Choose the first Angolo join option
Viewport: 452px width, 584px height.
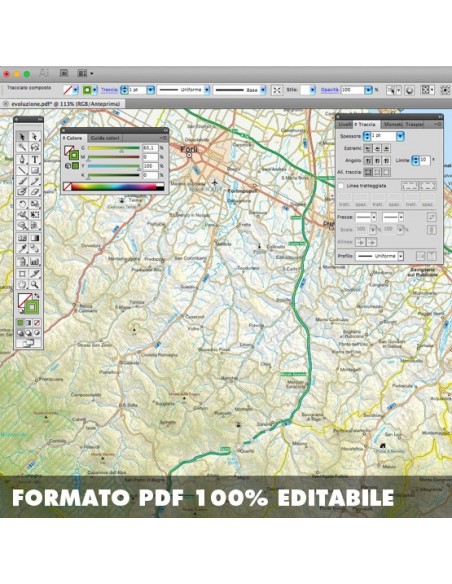[x=368, y=161]
